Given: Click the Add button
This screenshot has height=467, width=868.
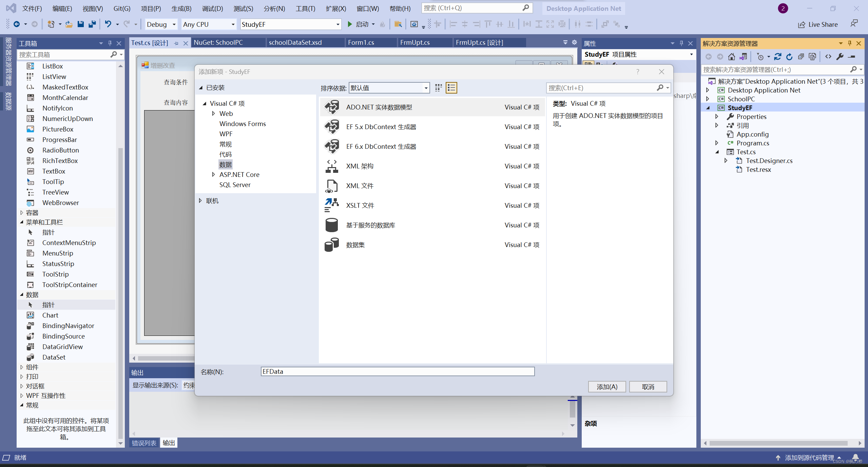Looking at the screenshot, I should pyautogui.click(x=606, y=387).
